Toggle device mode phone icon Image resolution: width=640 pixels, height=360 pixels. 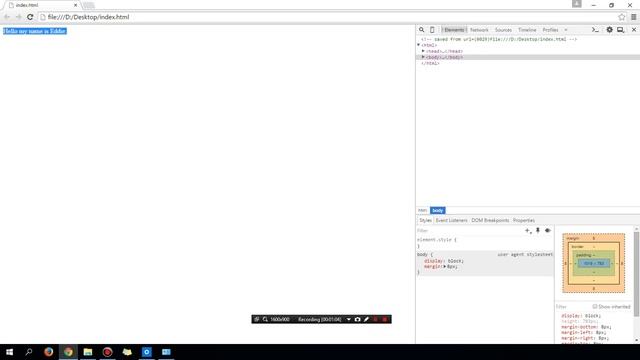432,30
